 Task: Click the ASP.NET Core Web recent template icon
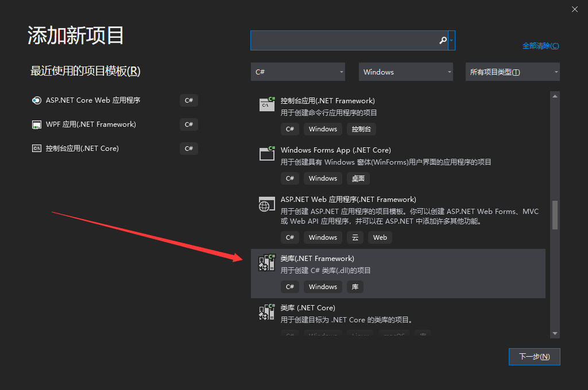[x=36, y=100]
